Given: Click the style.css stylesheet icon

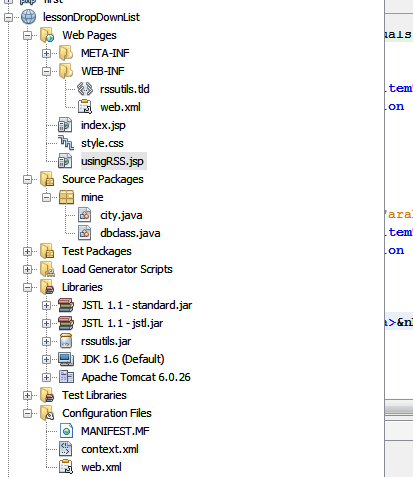Looking at the screenshot, I should [x=66, y=143].
